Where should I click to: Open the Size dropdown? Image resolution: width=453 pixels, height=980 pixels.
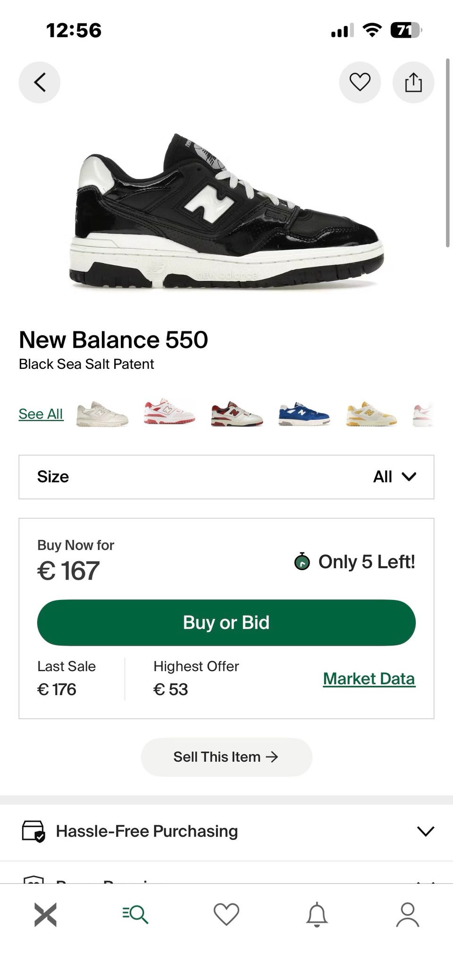coord(226,477)
